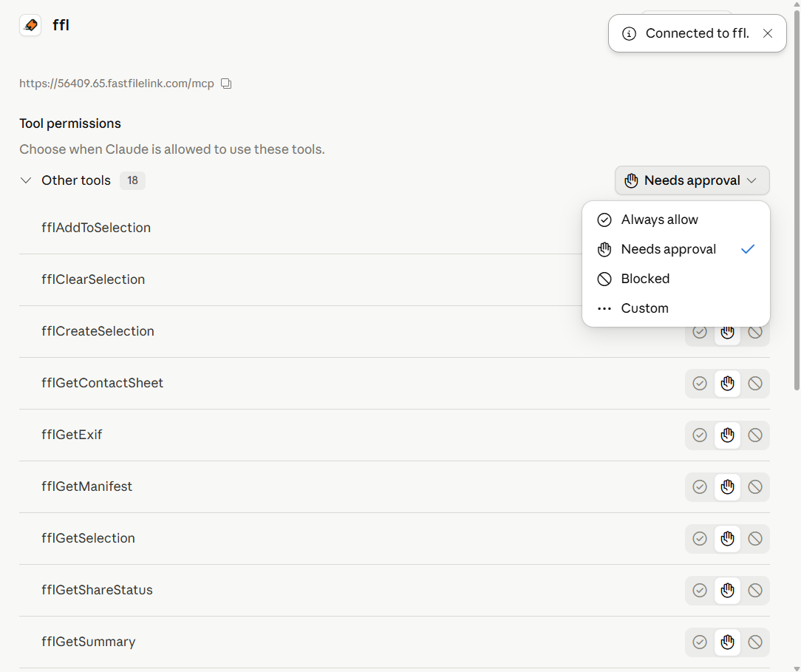Set fflGetSelection to needs approval
The image size is (801, 672).
[727, 539]
